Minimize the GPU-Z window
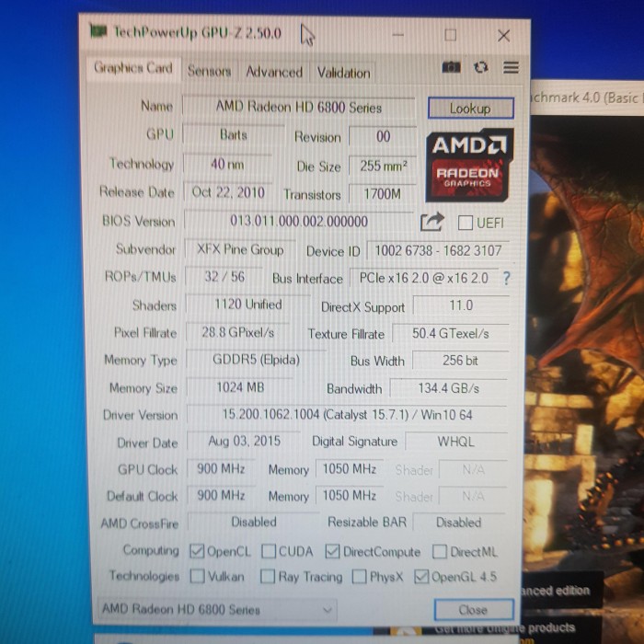Screen dimensions: 644x644 click(399, 35)
